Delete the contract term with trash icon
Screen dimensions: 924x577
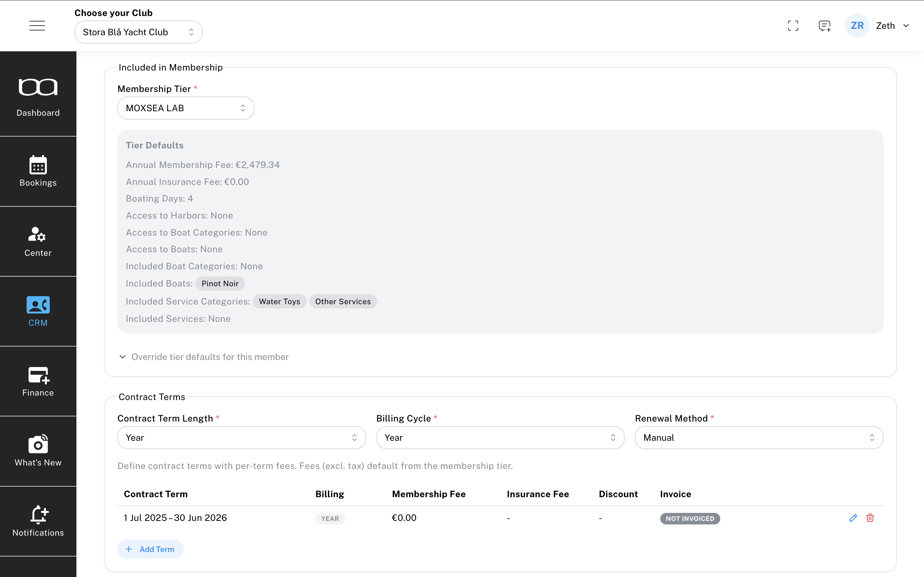pos(870,518)
